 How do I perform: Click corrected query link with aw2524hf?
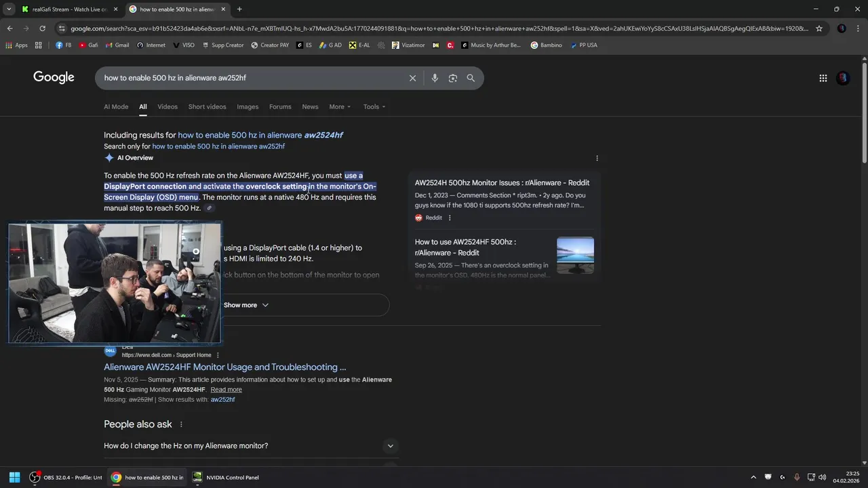260,135
